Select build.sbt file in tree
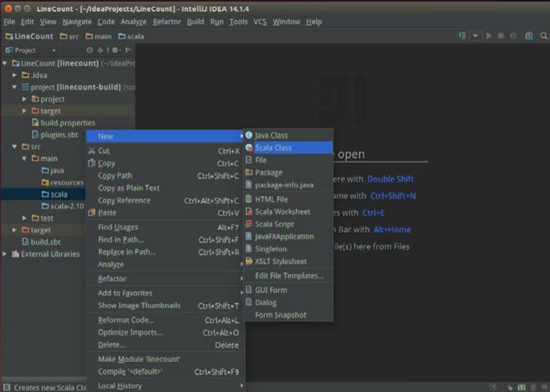The height and width of the screenshot is (392, 550). [x=41, y=242]
